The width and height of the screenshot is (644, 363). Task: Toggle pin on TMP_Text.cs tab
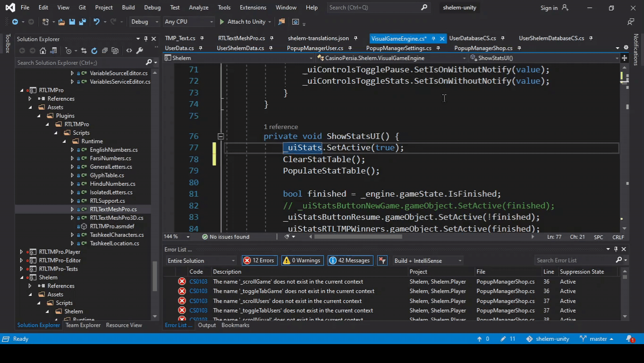click(202, 38)
